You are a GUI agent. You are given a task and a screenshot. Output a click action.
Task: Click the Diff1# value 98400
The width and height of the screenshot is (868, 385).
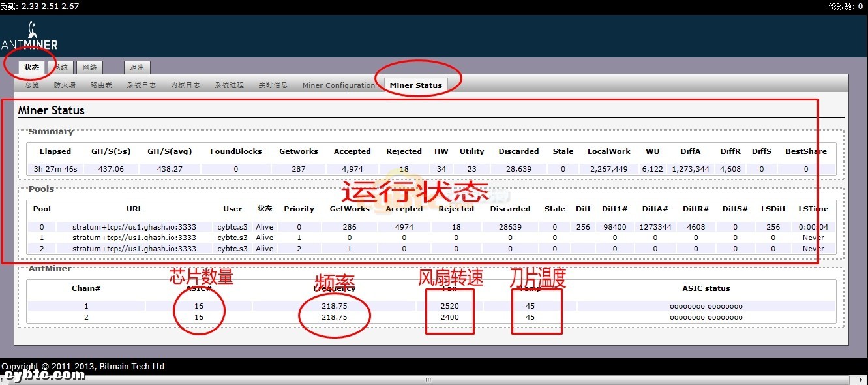[x=615, y=227]
